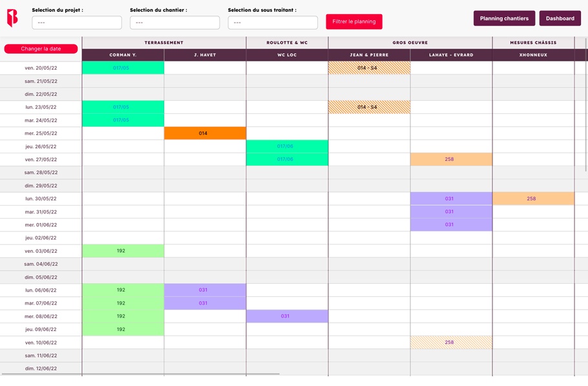Click the J. Havet column header
This screenshot has width=588, height=386.
pyautogui.click(x=205, y=55)
